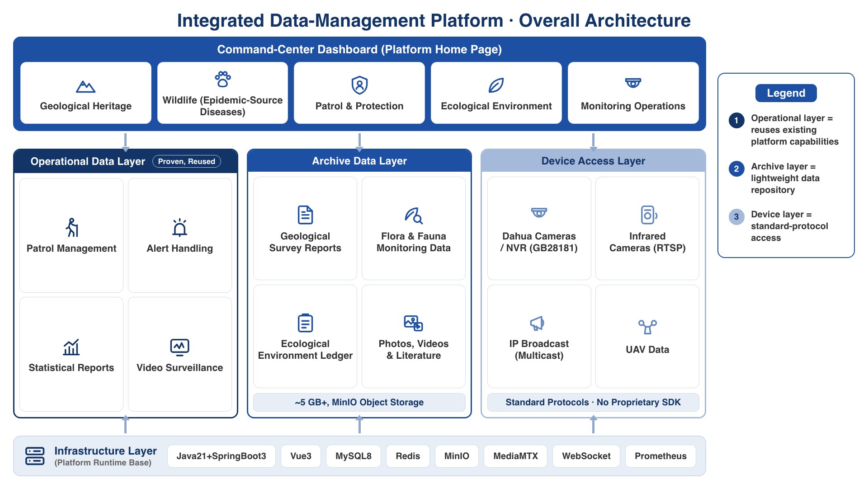Screen dimensions: 868x488
Task: Click the Proven, Reused badge
Action: pyautogui.click(x=187, y=161)
